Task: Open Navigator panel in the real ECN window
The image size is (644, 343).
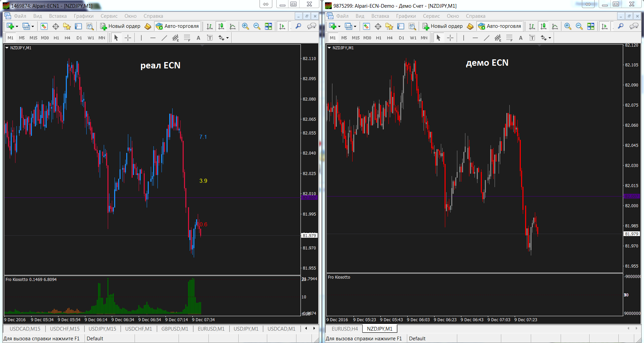Action: tap(67, 26)
